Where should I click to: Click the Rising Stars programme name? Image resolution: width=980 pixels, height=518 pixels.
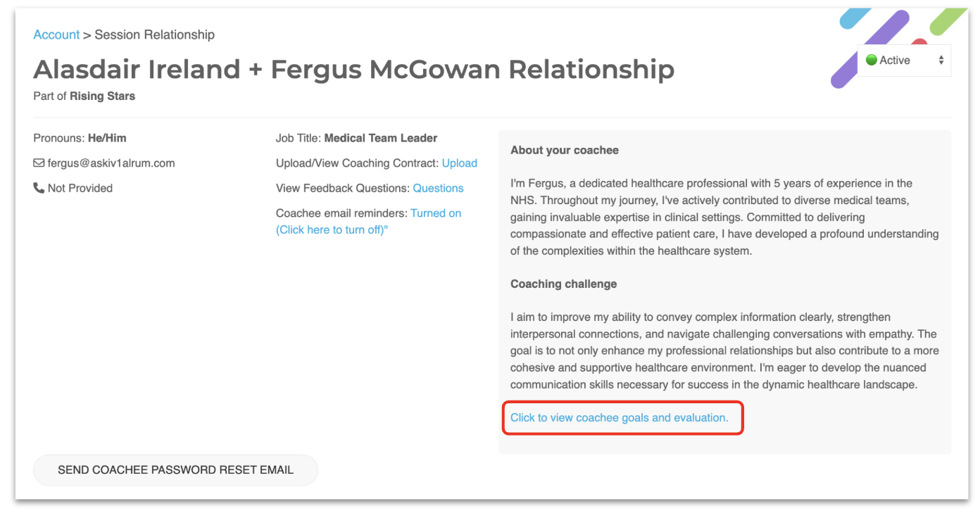[102, 96]
